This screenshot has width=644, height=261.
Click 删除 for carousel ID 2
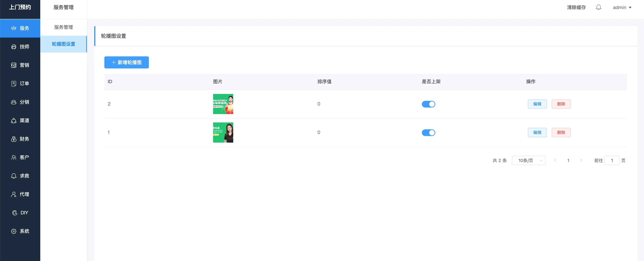coord(561,104)
